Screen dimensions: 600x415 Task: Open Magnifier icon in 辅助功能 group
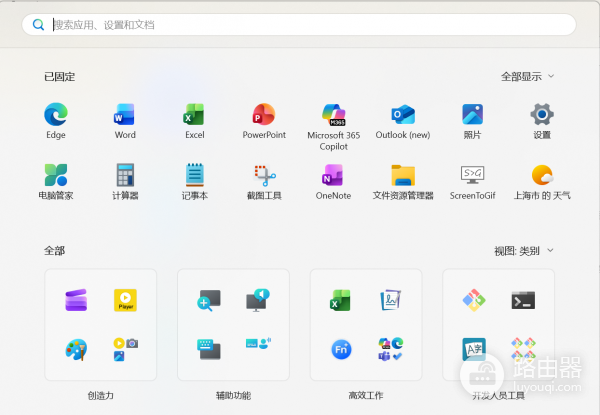(209, 300)
